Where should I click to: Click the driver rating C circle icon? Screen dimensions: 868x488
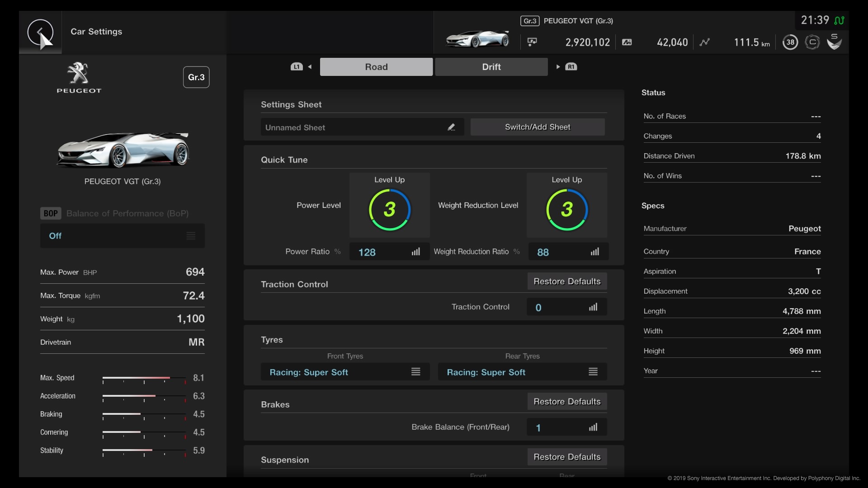[812, 42]
